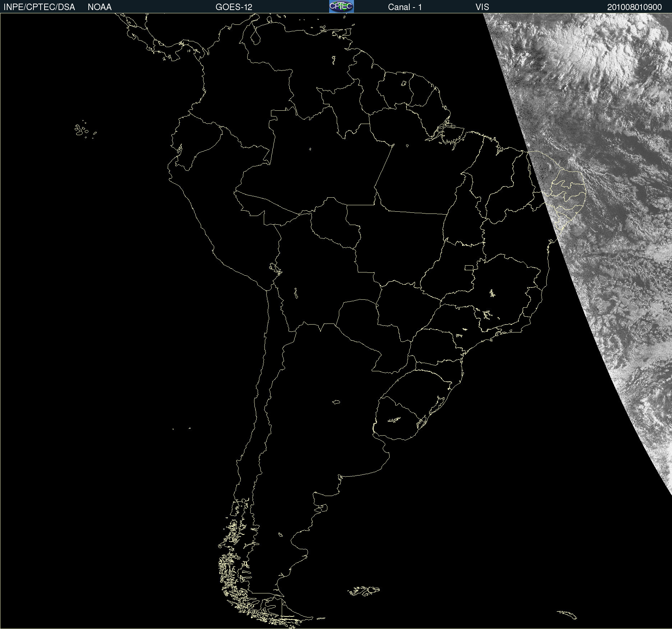Click the INPE/CPTEC/DSA header text
This screenshot has width=672, height=629.
pos(39,7)
